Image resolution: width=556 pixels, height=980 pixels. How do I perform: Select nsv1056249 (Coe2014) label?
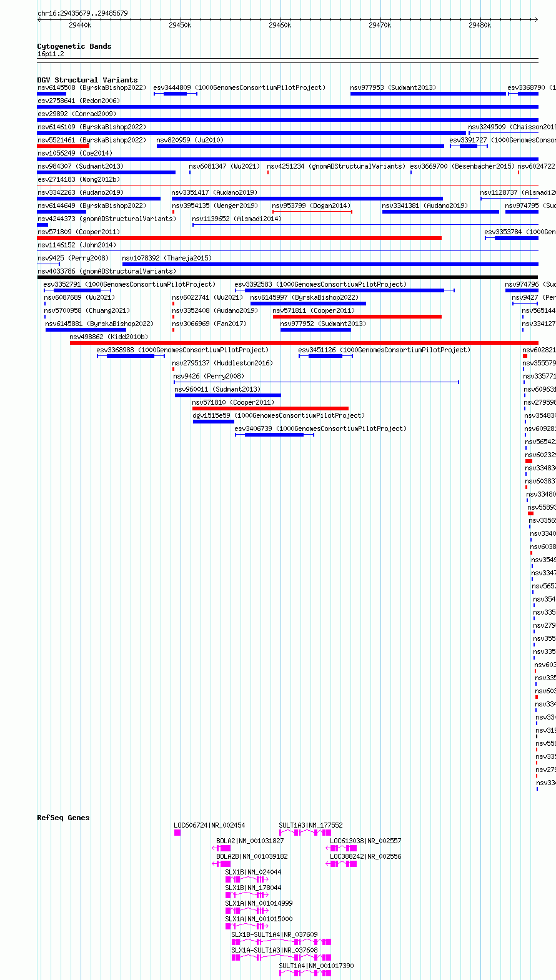[x=74, y=153]
